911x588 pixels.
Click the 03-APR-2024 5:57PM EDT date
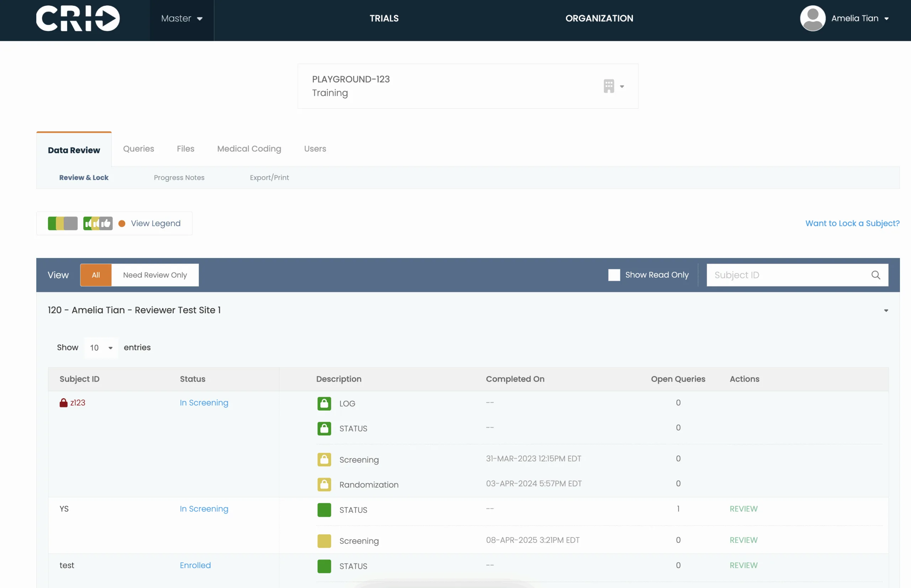tap(534, 484)
